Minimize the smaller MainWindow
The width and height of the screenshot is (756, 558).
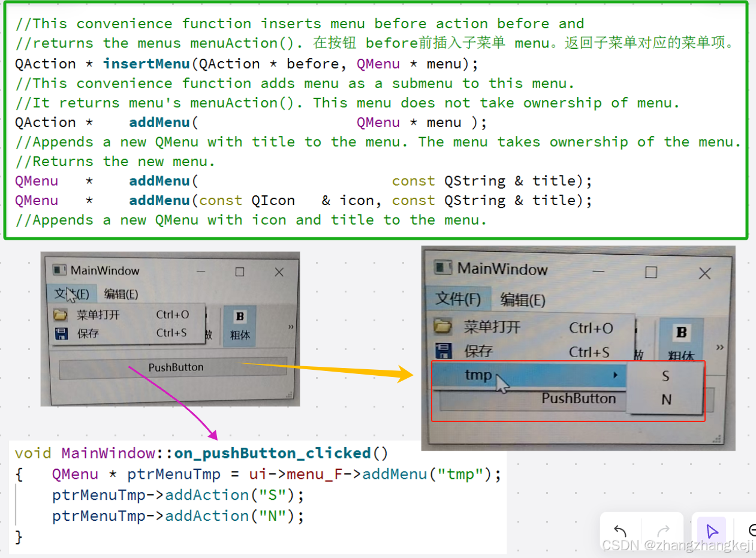pyautogui.click(x=201, y=272)
